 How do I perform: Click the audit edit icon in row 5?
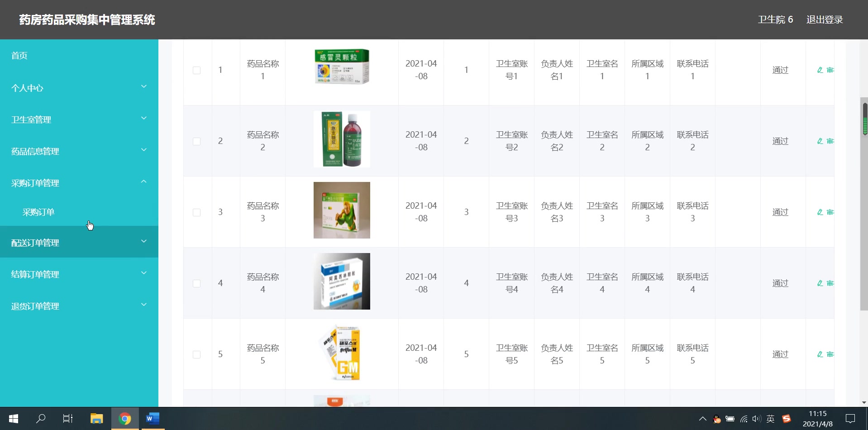(820, 354)
